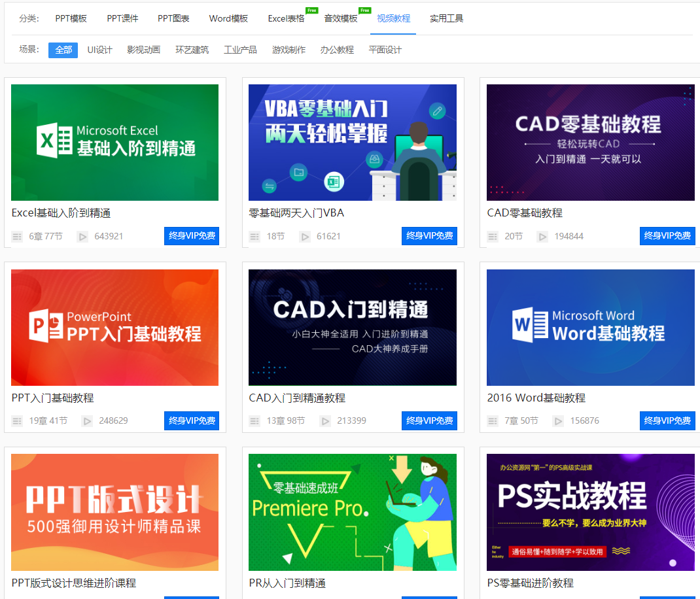This screenshot has height=599, width=700.
Task: Choose the 环艺建筑 scene filter
Action: pos(192,50)
